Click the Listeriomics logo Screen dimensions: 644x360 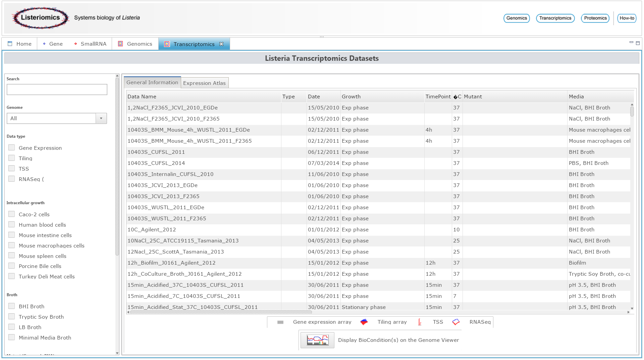(x=40, y=18)
